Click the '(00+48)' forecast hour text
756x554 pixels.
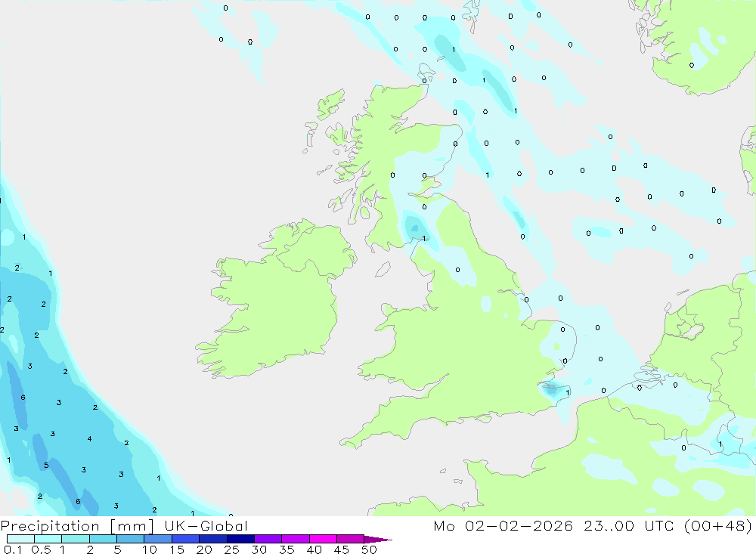[x=718, y=526]
